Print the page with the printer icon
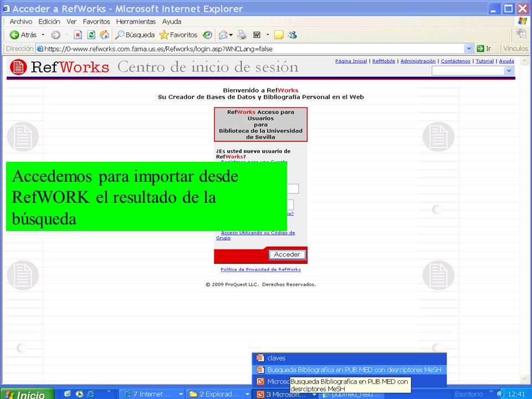 click(x=242, y=34)
